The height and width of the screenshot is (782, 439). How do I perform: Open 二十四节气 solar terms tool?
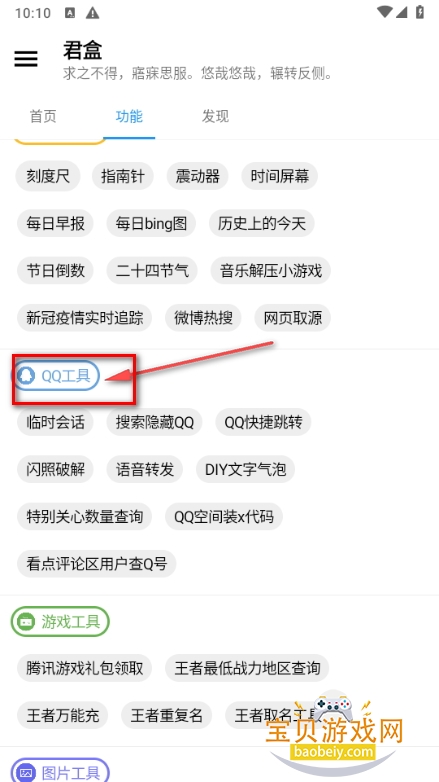coord(152,271)
